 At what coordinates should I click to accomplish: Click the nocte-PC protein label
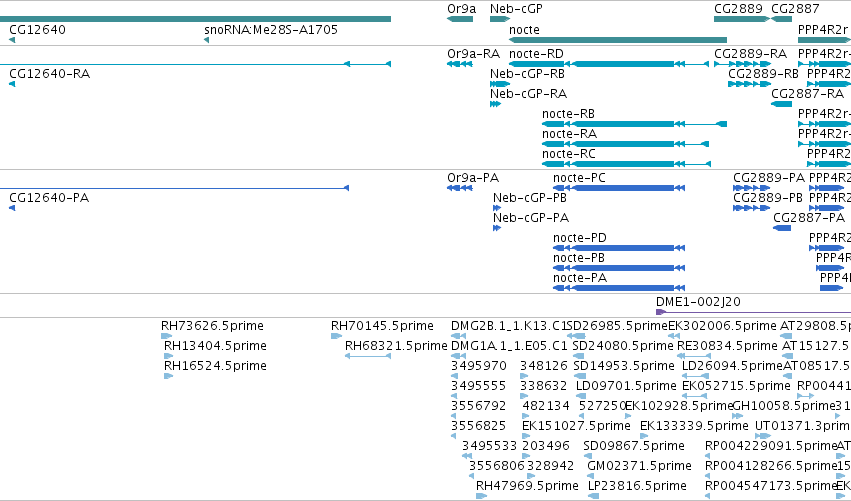(579, 178)
